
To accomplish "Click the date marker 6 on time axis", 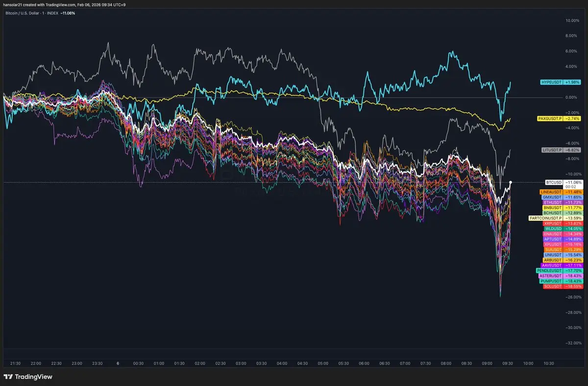I will click(x=118, y=363).
